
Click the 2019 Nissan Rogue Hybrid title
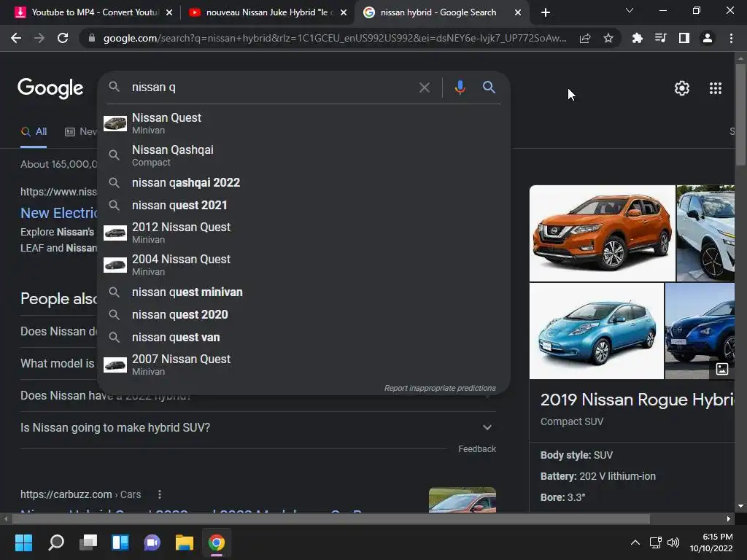point(638,400)
